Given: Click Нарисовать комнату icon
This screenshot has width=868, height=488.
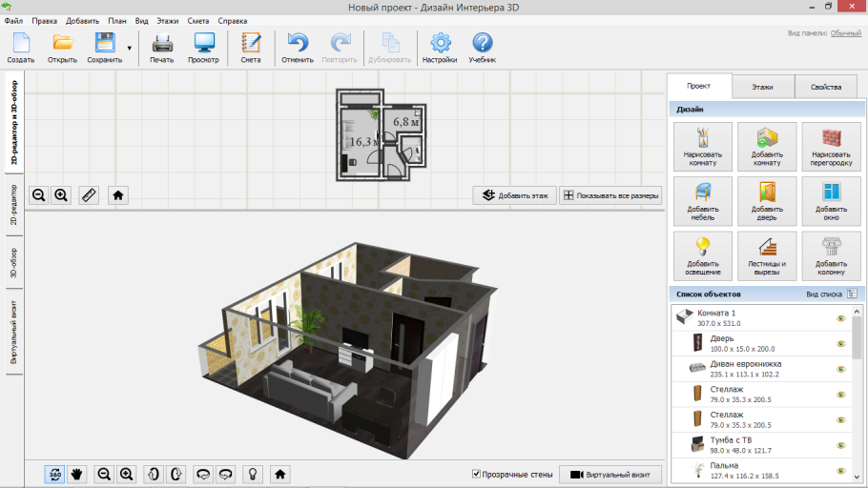Looking at the screenshot, I should (703, 145).
